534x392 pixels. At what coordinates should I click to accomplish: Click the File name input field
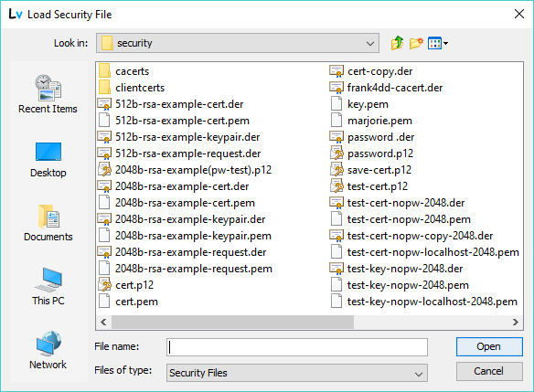297,347
